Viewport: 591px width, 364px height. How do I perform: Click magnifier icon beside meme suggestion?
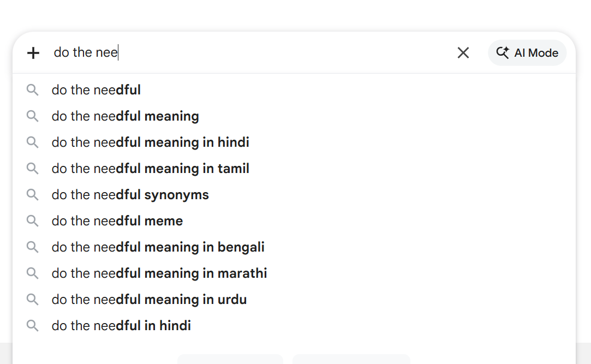click(33, 221)
